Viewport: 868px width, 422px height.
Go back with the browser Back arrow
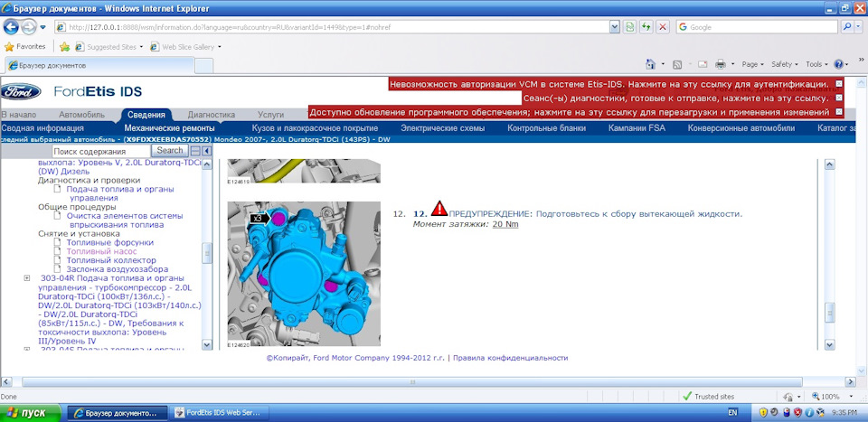pyautogui.click(x=11, y=26)
